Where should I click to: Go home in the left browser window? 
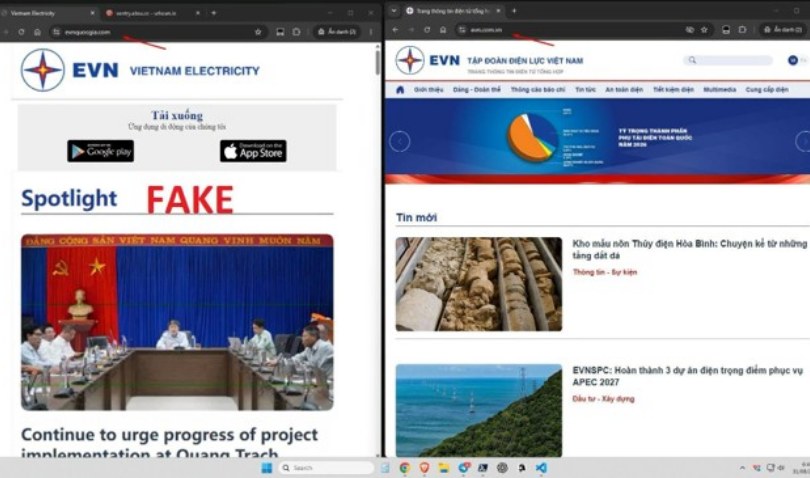click(37, 32)
